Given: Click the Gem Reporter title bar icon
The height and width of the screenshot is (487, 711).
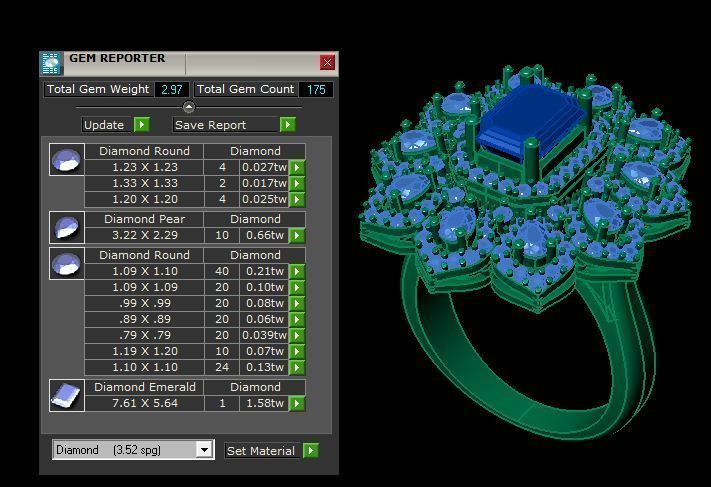Looking at the screenshot, I should coord(51,63).
